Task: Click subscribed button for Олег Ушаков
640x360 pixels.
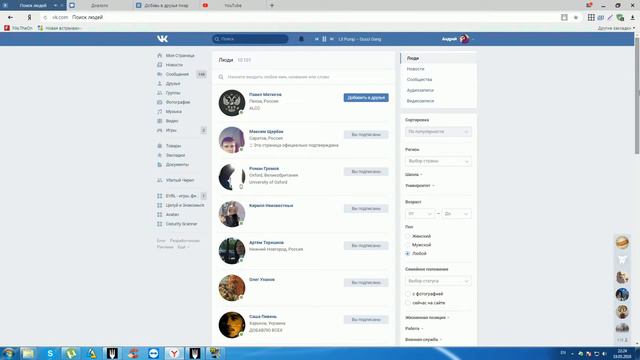Action: (x=366, y=282)
